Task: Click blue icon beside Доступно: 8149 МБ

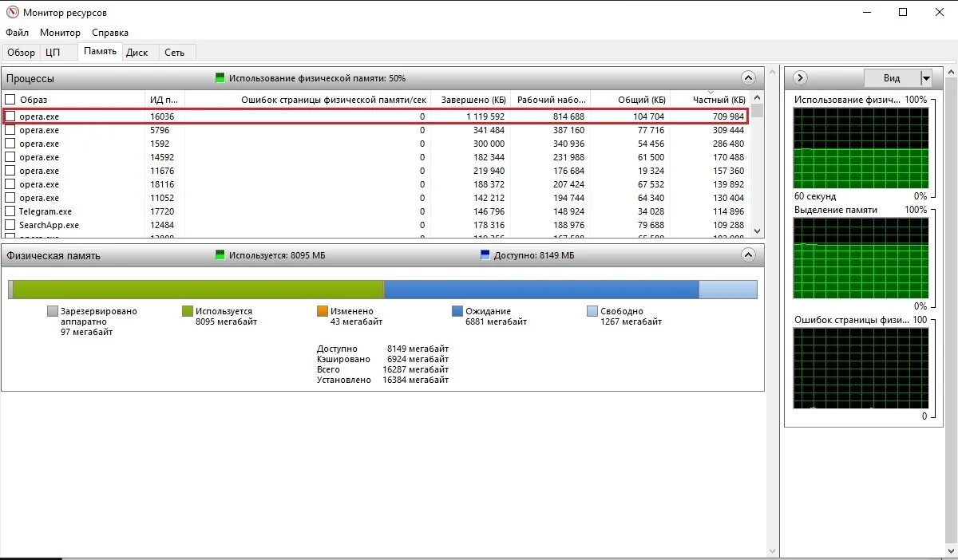Action: coord(485,255)
